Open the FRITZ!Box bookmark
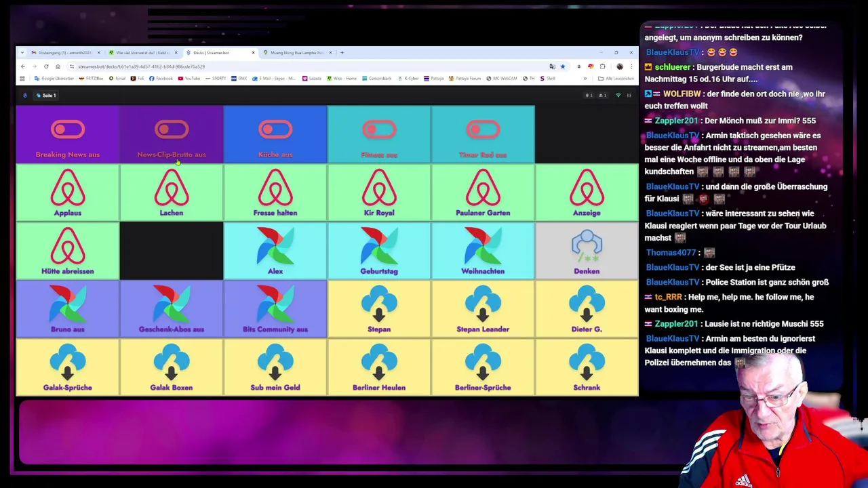 click(x=91, y=79)
